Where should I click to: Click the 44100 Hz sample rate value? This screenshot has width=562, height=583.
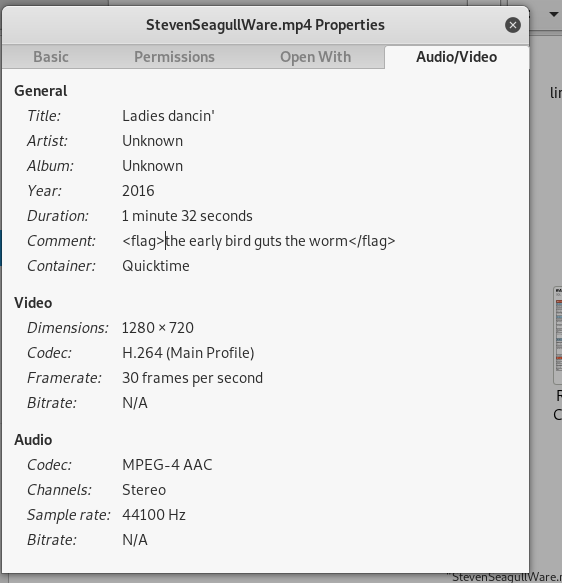(x=154, y=515)
